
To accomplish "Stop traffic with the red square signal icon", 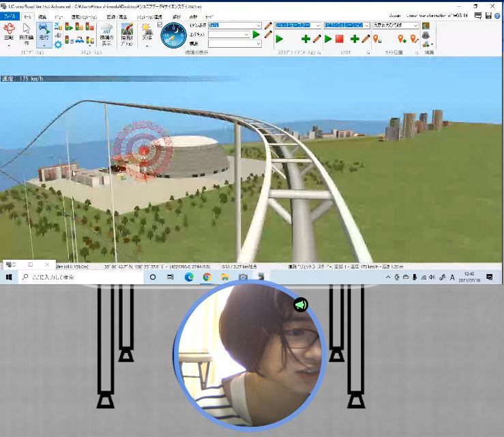I will pos(89,27).
